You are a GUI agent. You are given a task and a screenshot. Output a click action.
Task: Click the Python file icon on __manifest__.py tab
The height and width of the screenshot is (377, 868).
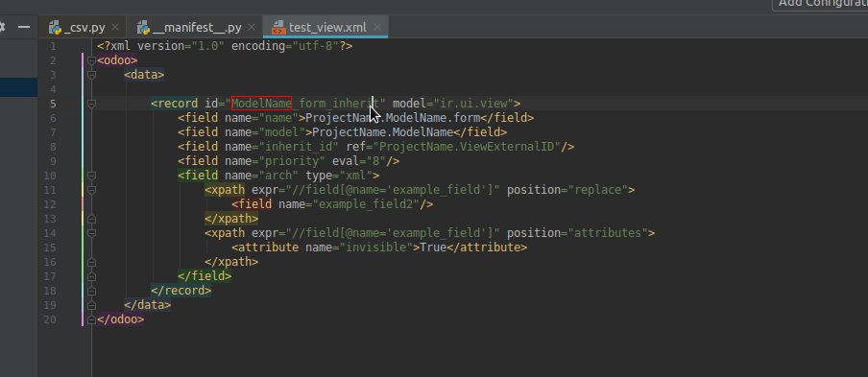(x=144, y=27)
